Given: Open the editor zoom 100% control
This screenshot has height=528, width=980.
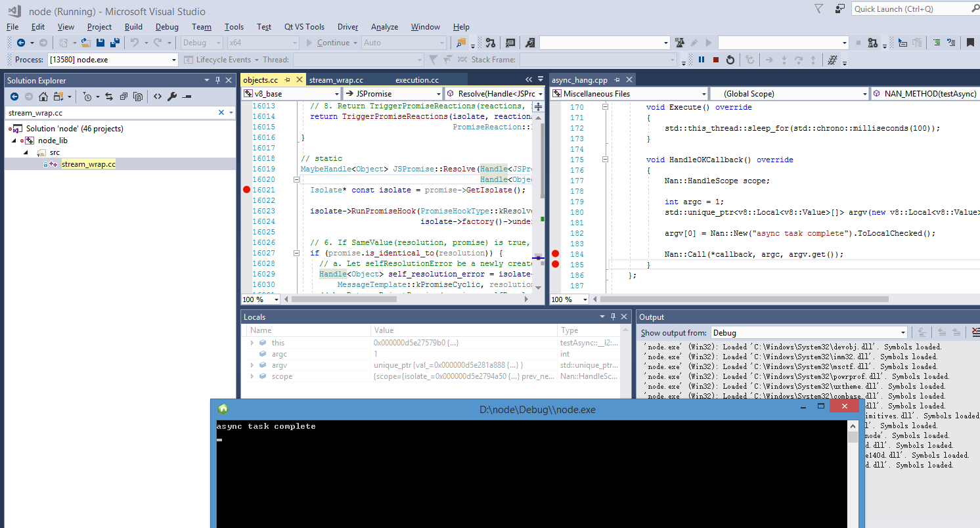Looking at the screenshot, I should [x=260, y=299].
